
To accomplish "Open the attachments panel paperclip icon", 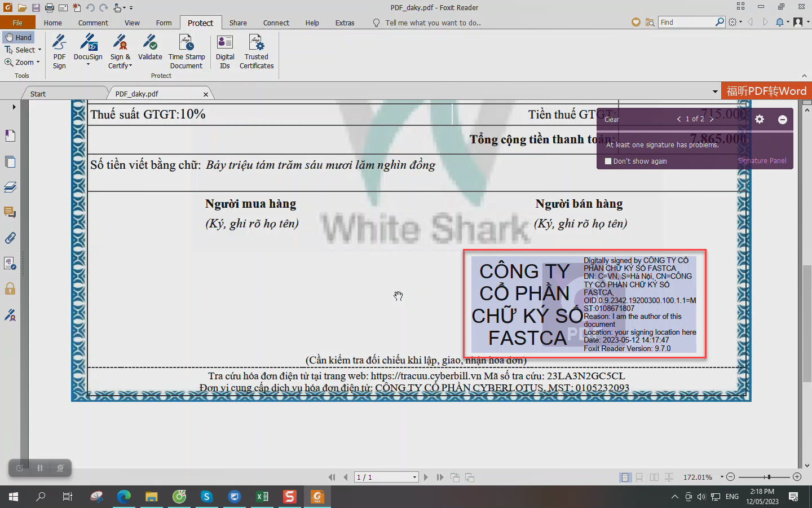I will [10, 238].
